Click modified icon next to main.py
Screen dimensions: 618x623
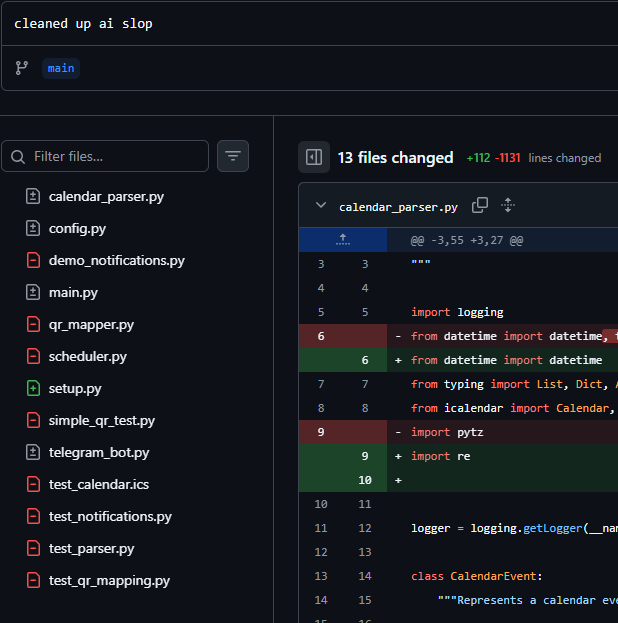(x=33, y=292)
